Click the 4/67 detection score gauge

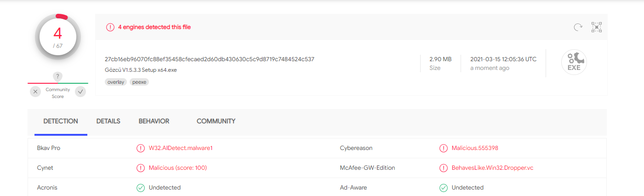[x=58, y=37]
